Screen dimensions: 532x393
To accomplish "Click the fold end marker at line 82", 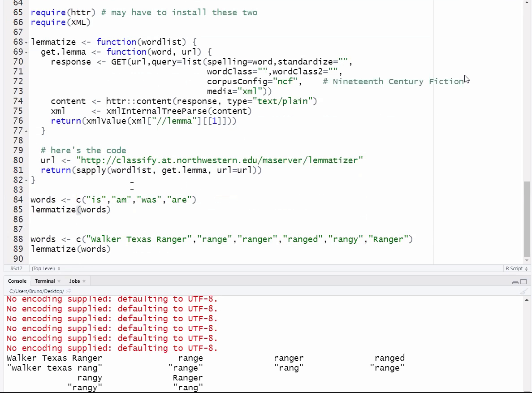I will click(x=26, y=180).
